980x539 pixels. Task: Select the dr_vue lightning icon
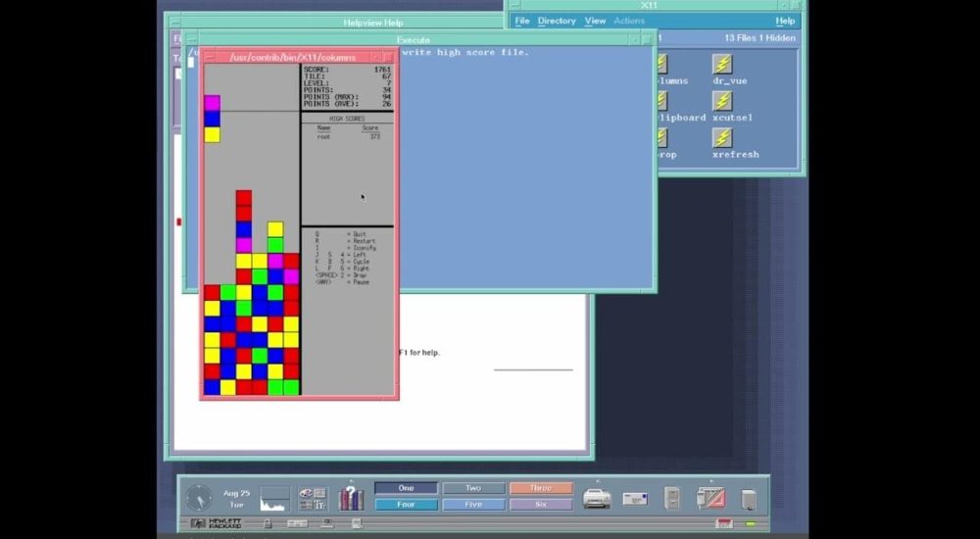tap(722, 64)
